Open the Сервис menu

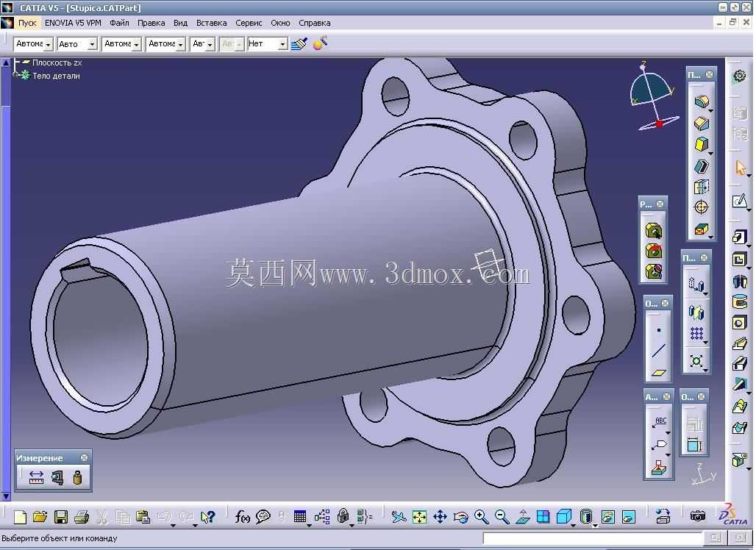pos(249,23)
